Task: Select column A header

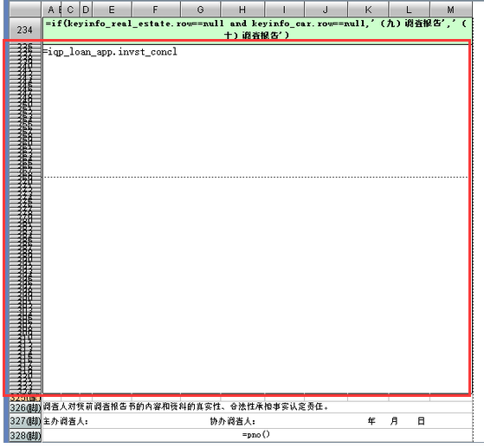Action: click(50, 10)
